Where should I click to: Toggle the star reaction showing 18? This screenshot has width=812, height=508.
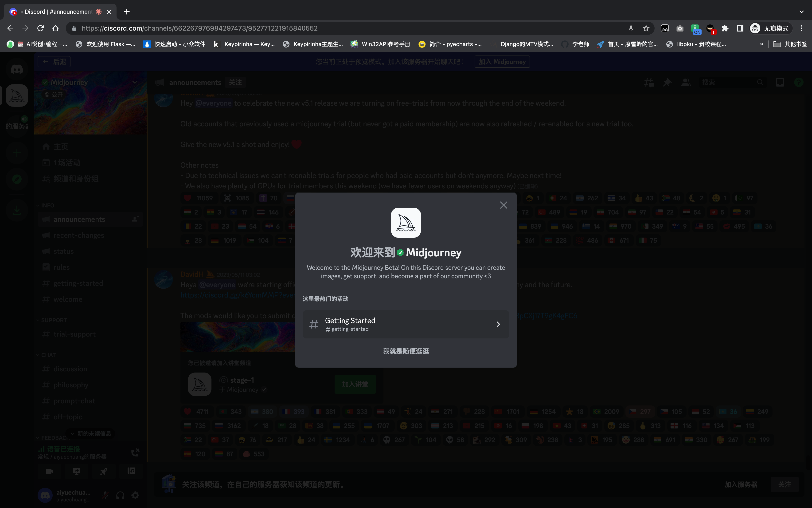(575, 412)
